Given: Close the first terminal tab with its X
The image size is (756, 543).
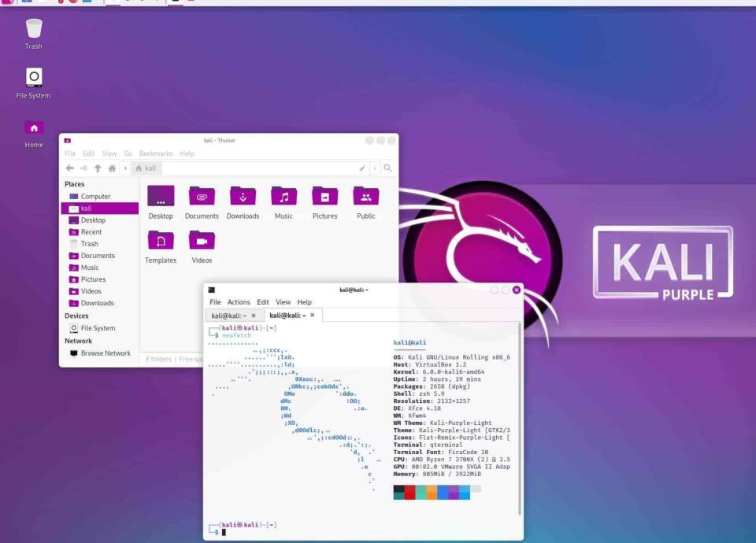Looking at the screenshot, I should (x=254, y=316).
